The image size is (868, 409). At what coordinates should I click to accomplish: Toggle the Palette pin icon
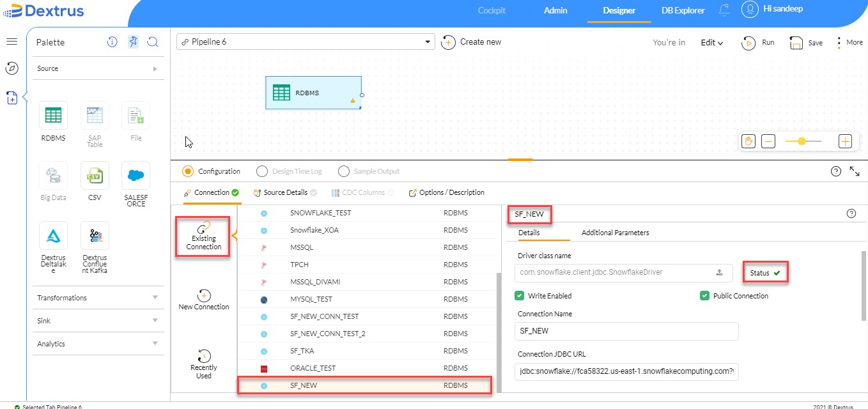[132, 42]
